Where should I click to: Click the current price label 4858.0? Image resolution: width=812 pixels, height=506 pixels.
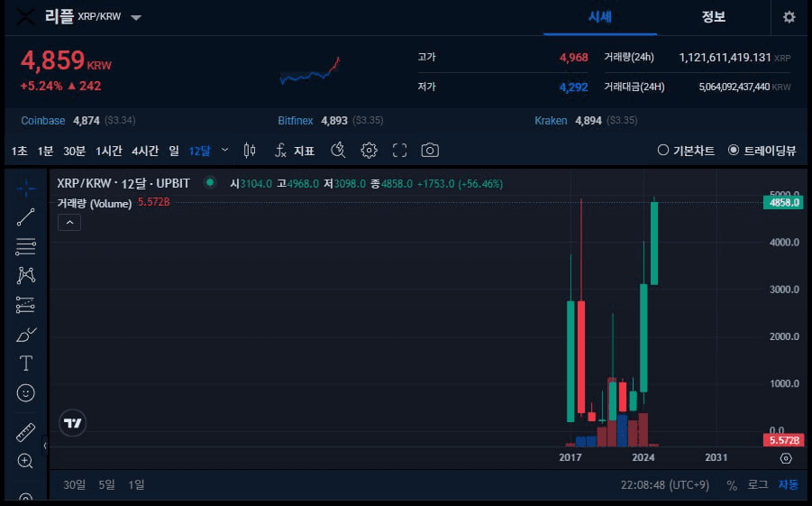(x=783, y=202)
